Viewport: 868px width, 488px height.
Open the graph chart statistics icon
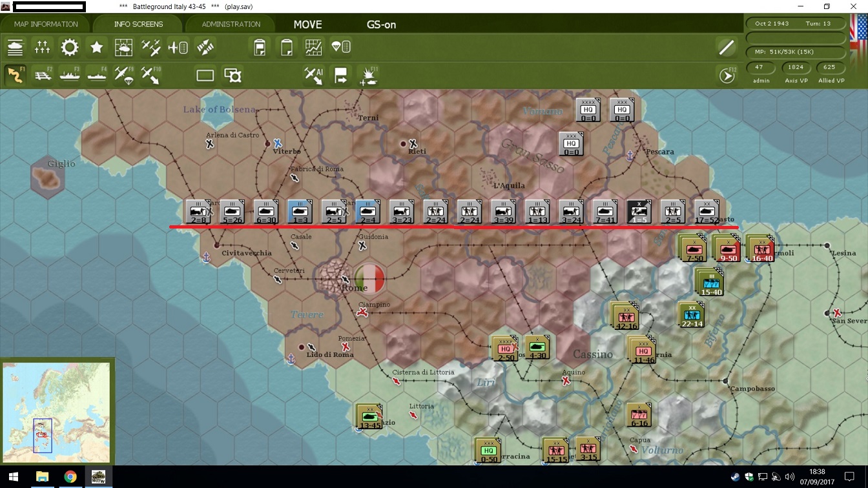[314, 47]
